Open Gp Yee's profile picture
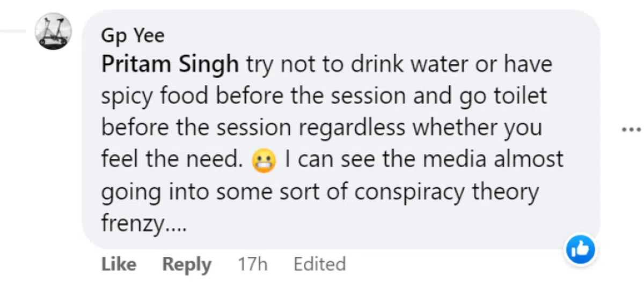 click(x=54, y=31)
